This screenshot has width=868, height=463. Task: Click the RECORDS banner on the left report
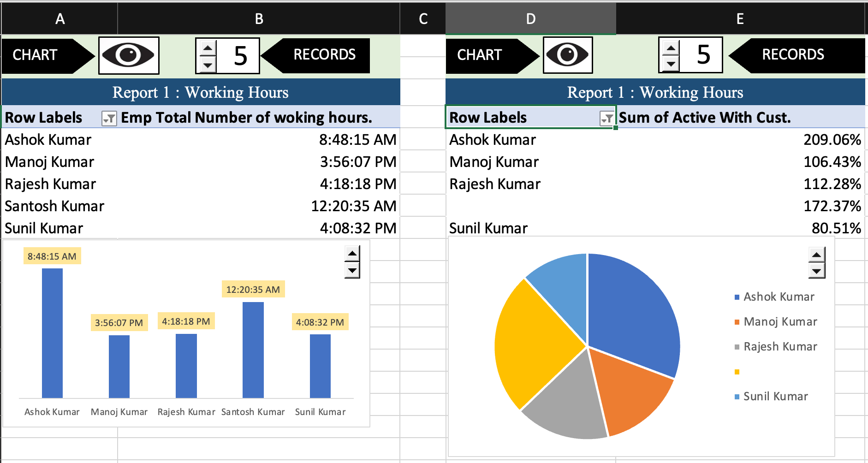(x=323, y=55)
